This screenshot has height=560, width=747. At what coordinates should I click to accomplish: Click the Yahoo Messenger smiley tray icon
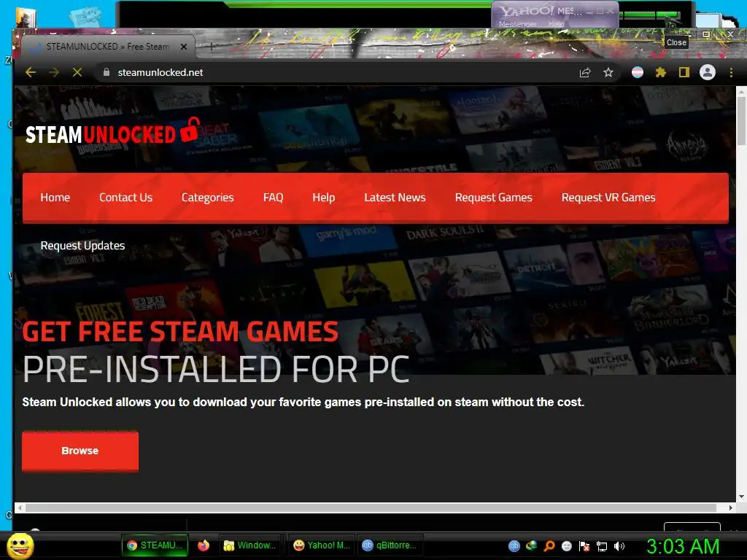(566, 546)
